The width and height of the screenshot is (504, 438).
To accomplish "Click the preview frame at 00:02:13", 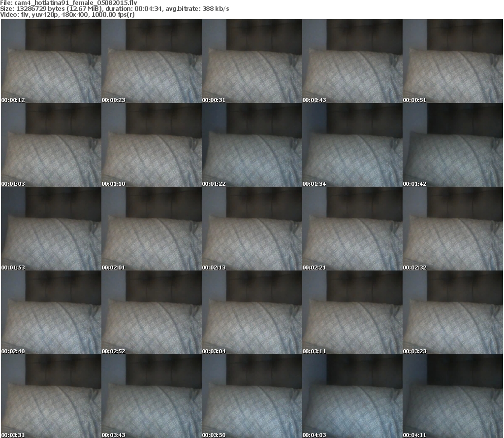I will pyautogui.click(x=252, y=229).
